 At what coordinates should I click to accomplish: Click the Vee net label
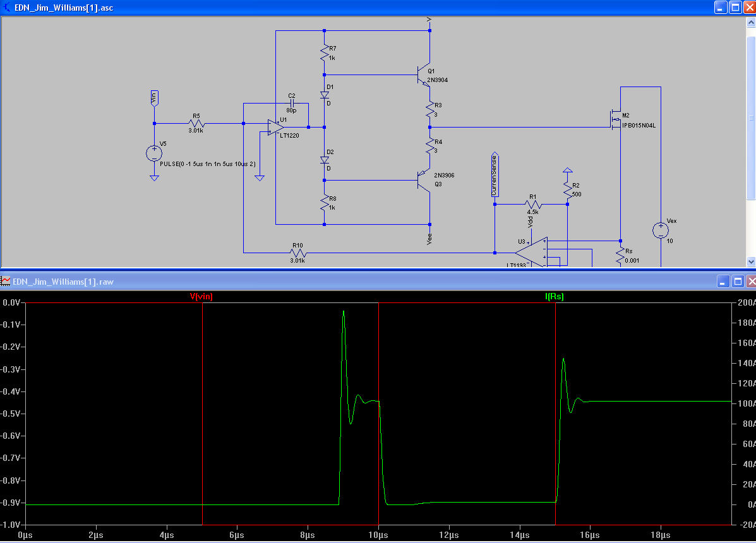tap(429, 239)
